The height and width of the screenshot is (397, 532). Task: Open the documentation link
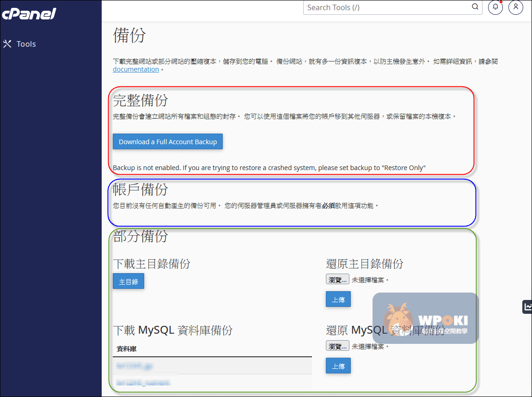135,69
